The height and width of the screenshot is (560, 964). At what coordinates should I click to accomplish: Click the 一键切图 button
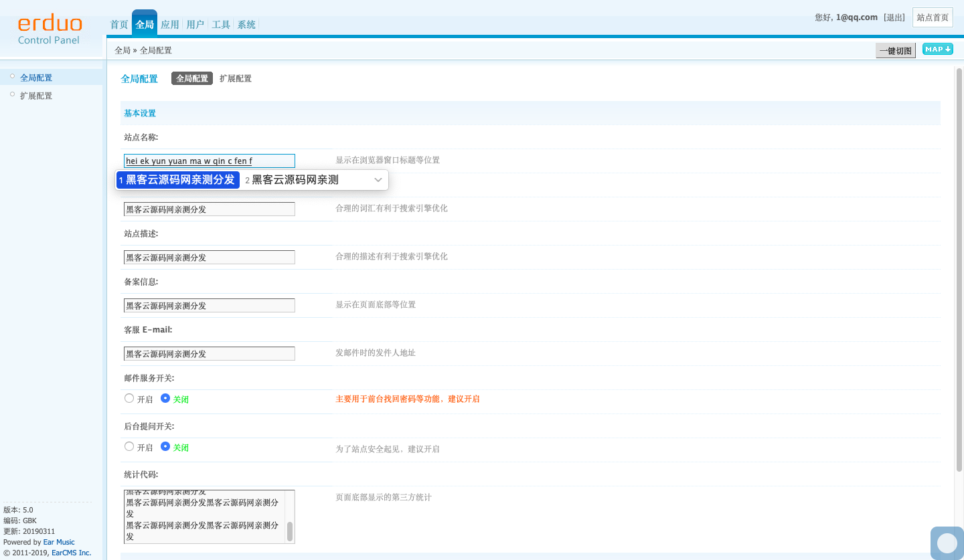pyautogui.click(x=895, y=51)
